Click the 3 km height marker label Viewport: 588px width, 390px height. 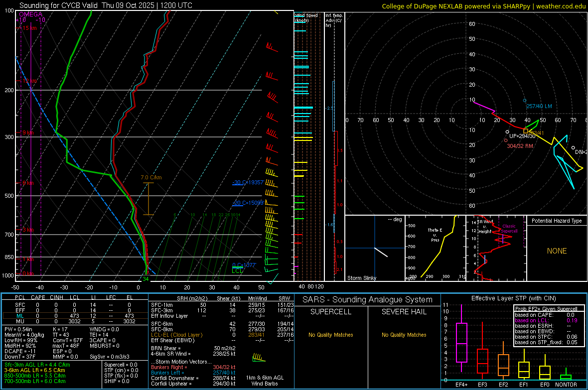[x=28, y=230]
